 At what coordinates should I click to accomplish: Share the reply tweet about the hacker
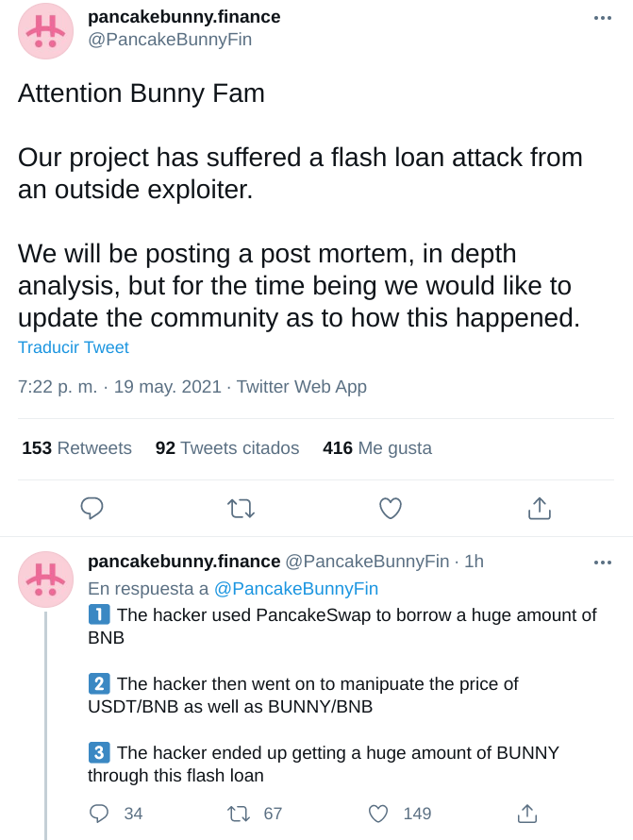tap(527, 814)
